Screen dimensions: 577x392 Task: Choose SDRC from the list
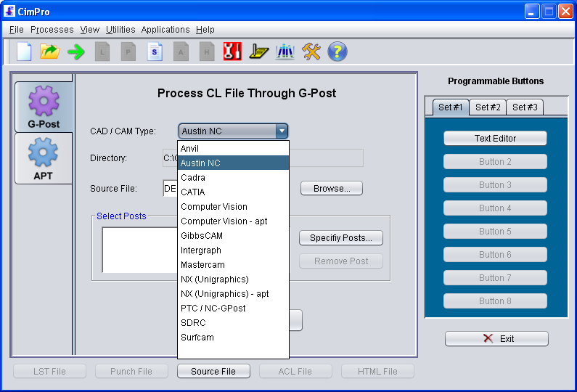[233, 323]
